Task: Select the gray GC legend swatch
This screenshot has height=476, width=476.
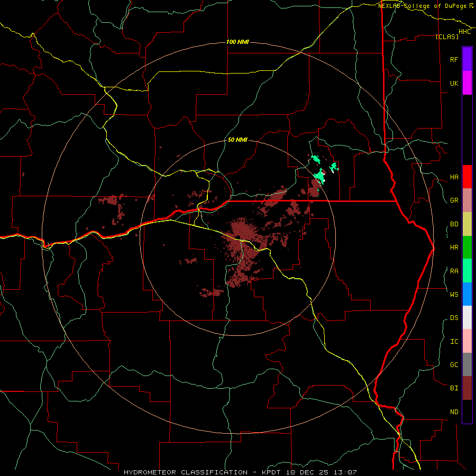Action: [x=467, y=364]
